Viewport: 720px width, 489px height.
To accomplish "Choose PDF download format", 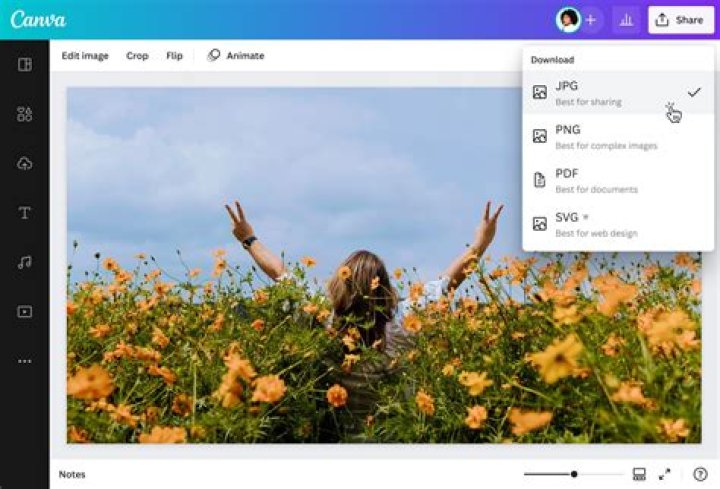I will point(618,181).
